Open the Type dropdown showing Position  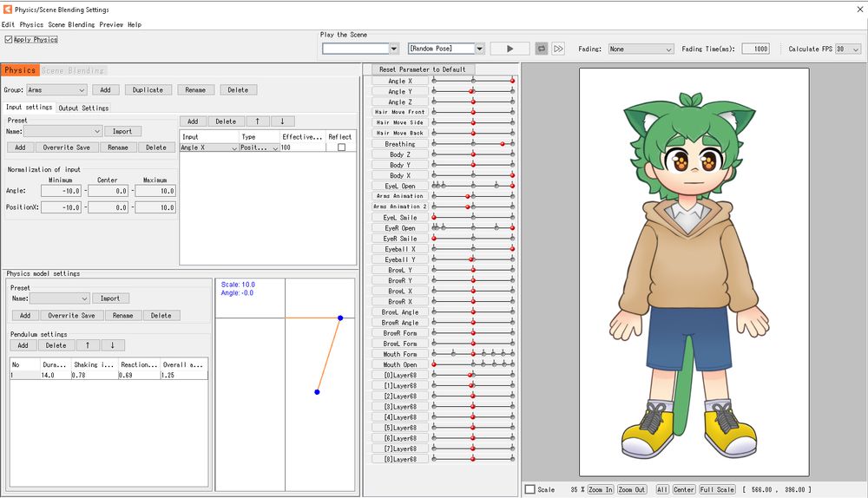259,147
